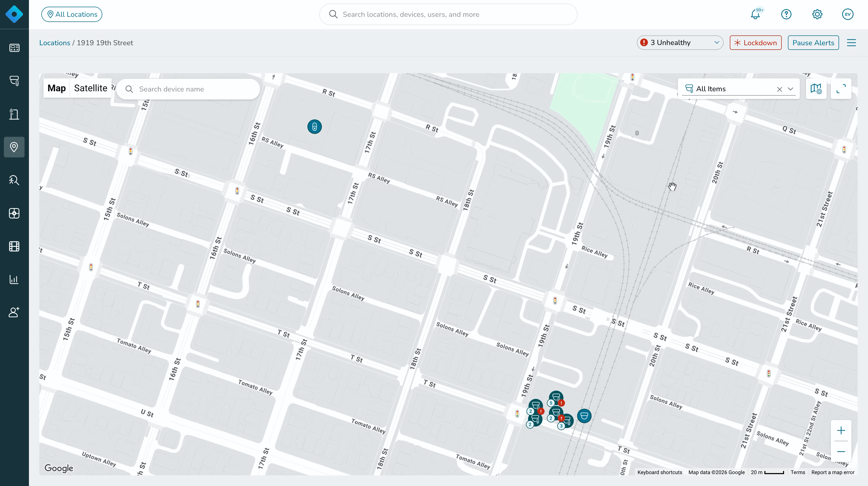
Task: Open the notifications bell icon
Action: [755, 14]
